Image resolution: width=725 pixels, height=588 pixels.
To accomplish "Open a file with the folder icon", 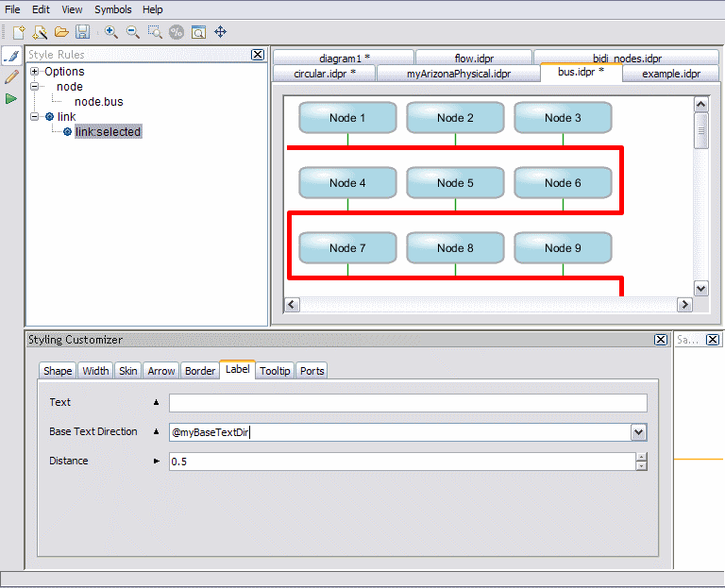I will pyautogui.click(x=61, y=32).
